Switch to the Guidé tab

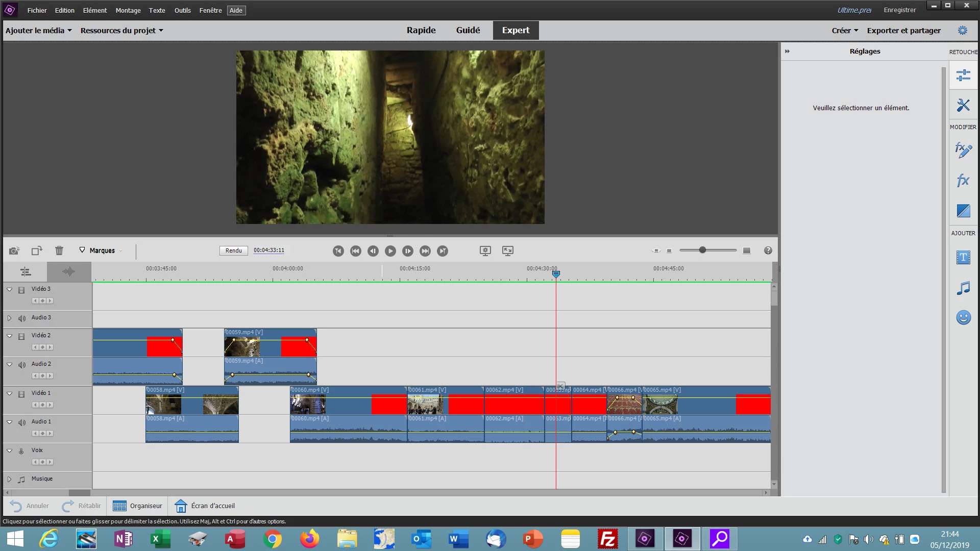(468, 31)
